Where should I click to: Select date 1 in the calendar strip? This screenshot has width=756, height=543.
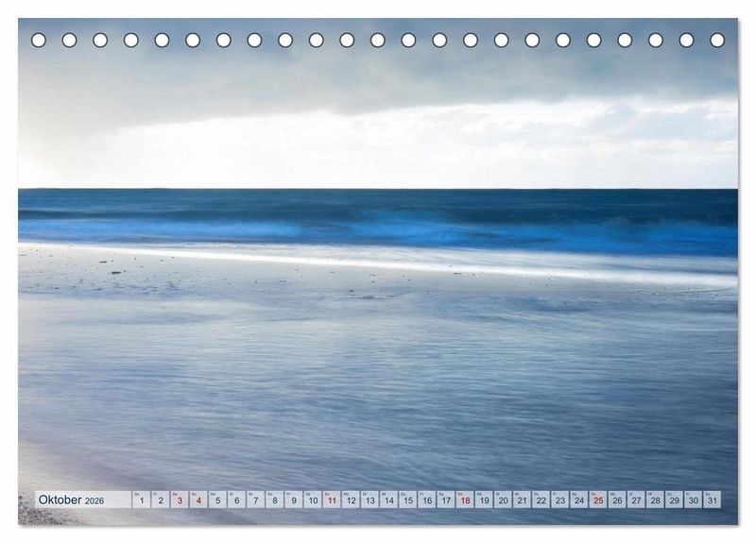click(x=142, y=501)
